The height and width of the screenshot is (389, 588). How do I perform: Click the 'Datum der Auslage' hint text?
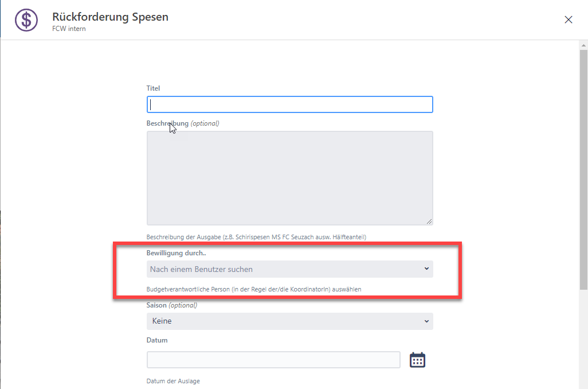click(x=173, y=381)
